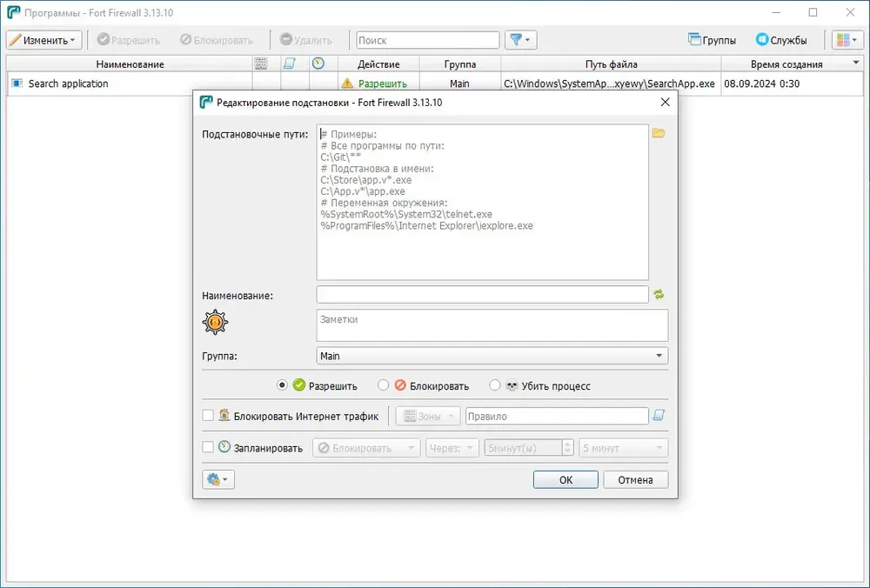Click the Отмена button
Image resolution: width=870 pixels, height=588 pixels.
click(x=635, y=480)
